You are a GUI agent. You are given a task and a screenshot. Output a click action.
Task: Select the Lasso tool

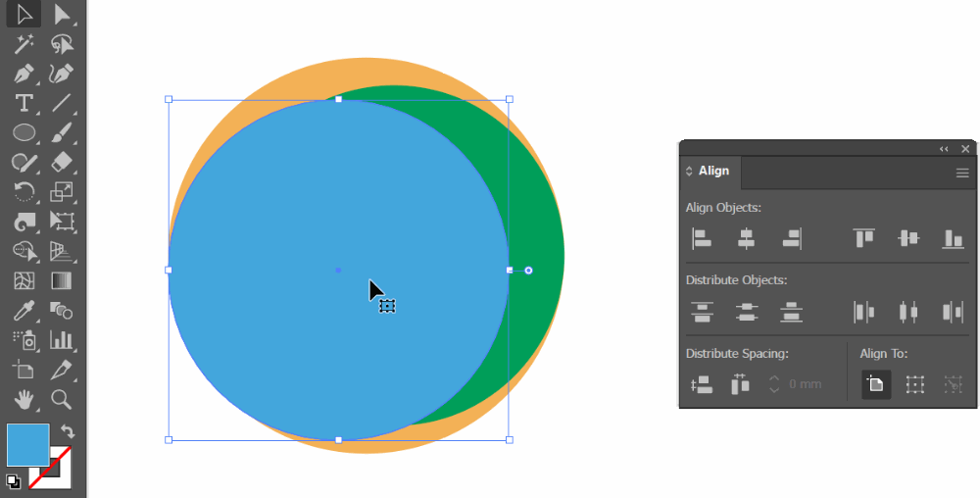click(x=61, y=44)
